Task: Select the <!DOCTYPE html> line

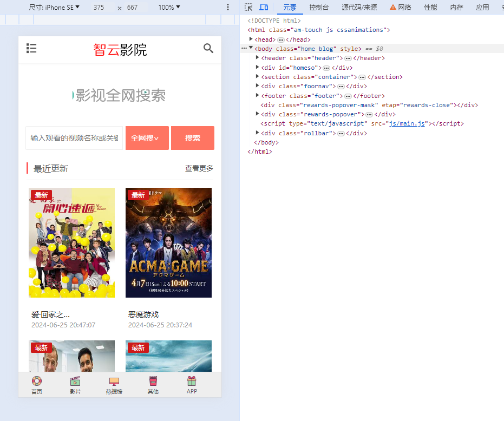Action: click(x=274, y=21)
